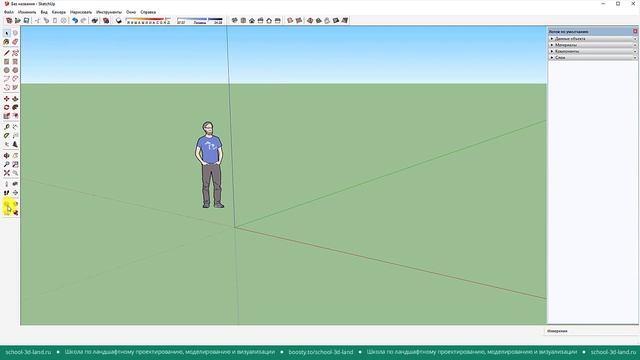Close the Данные объекта panel section
The image size is (640, 360).
[635, 39]
